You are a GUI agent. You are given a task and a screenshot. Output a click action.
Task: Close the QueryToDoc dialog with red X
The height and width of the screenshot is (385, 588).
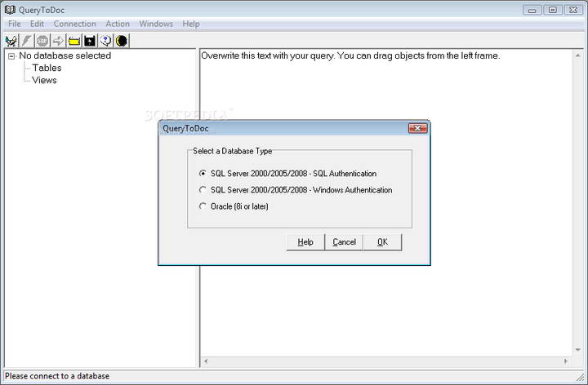tap(418, 128)
